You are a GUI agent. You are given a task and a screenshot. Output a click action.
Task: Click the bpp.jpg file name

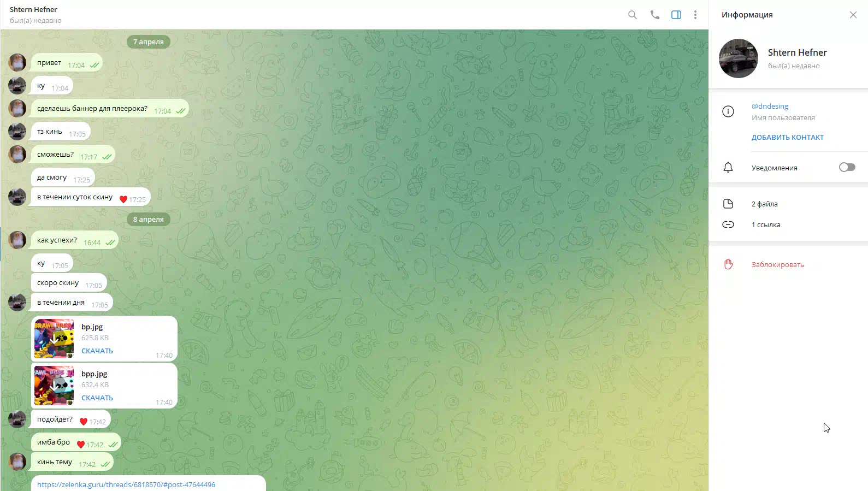click(x=94, y=374)
